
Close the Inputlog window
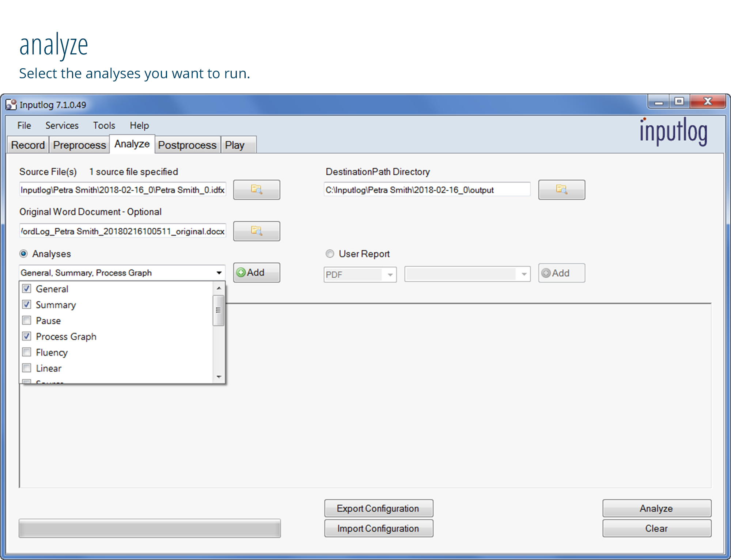[708, 102]
